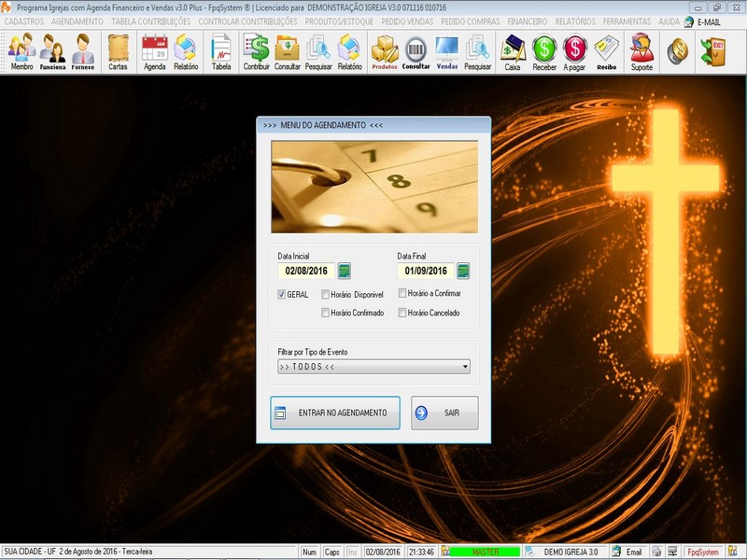
Task: Open calendar picker for Data Inicial
Action: tap(344, 271)
